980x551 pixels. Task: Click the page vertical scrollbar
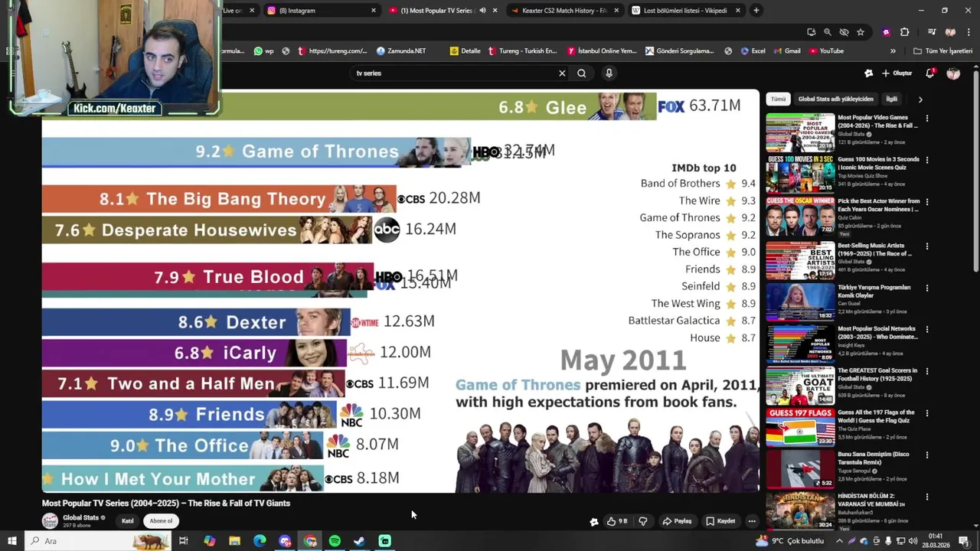[975, 170]
